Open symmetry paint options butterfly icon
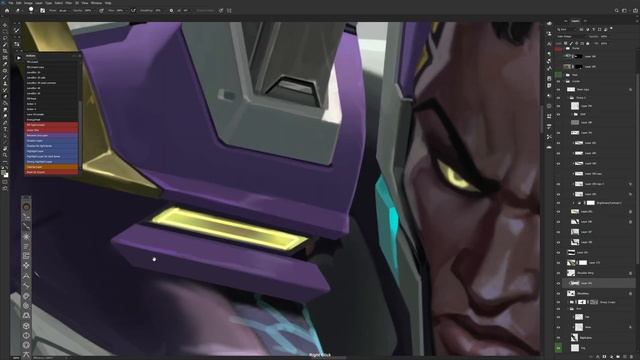Image resolution: width=640 pixels, height=360 pixels. [x=229, y=10]
